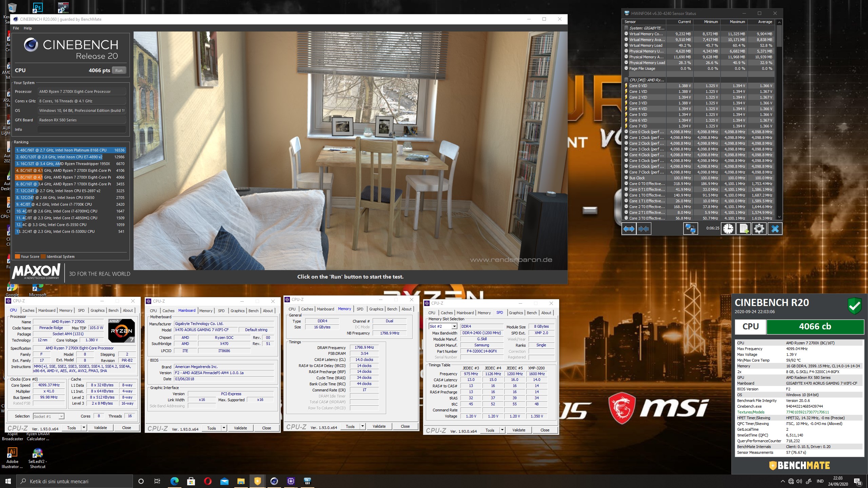This screenshot has height=488, width=868.
Task: Open Adobe Illustrator desktop shortcut
Action: [12, 457]
